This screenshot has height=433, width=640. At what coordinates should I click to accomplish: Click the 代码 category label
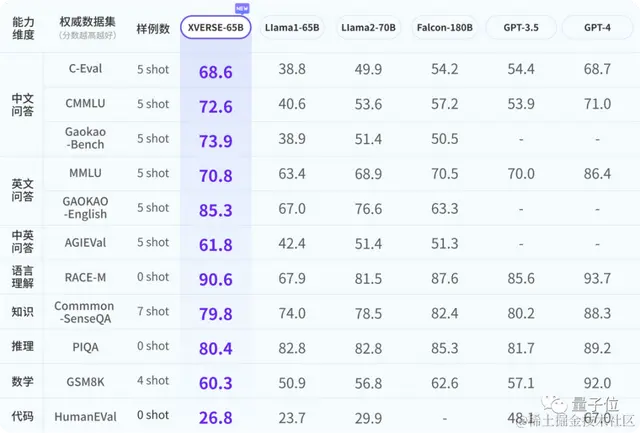tap(22, 416)
